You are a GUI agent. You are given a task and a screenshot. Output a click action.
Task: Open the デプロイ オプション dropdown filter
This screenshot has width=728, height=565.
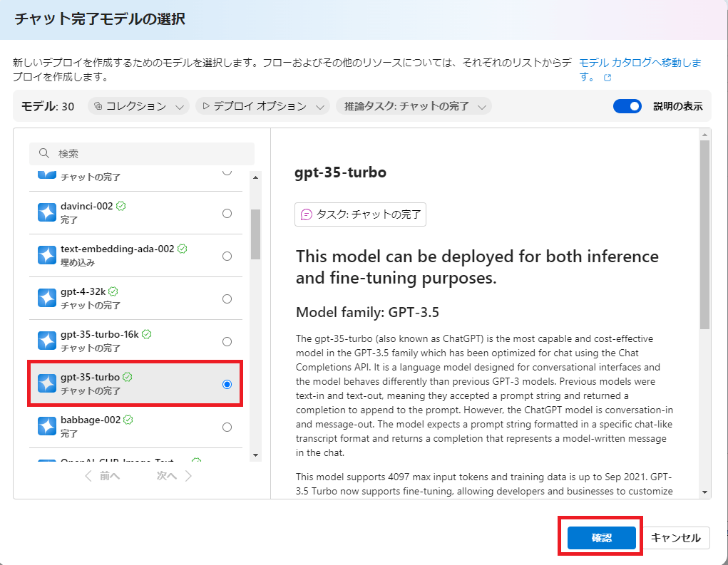[263, 106]
